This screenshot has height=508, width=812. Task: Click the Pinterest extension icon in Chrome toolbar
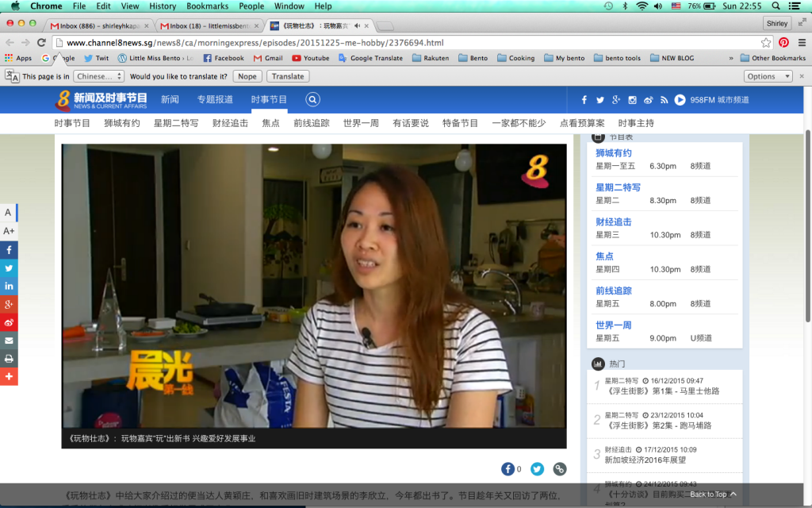click(x=783, y=43)
